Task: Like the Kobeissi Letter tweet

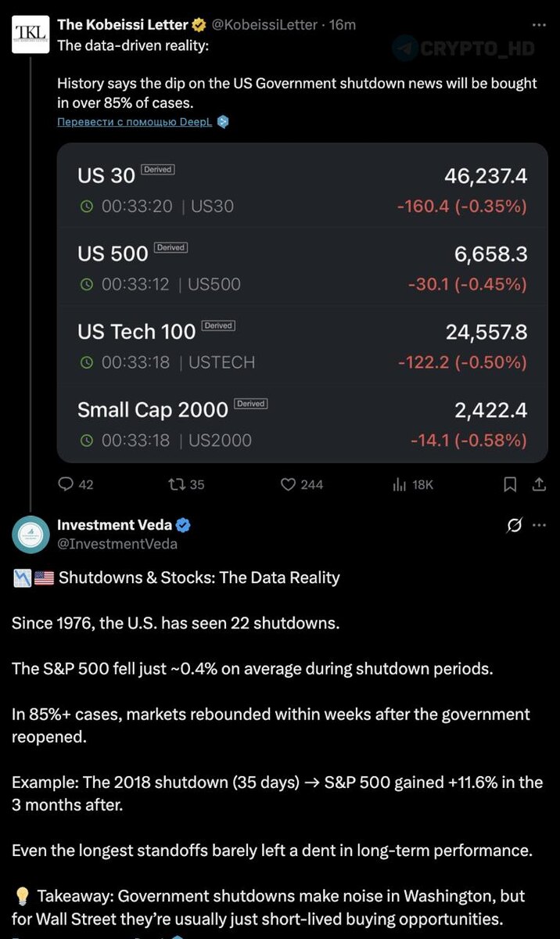Action: coord(289,484)
